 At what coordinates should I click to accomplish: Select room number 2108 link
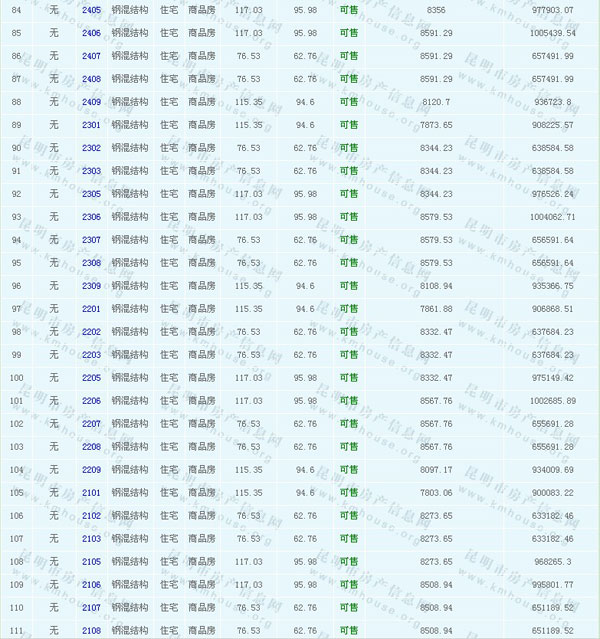[91, 631]
